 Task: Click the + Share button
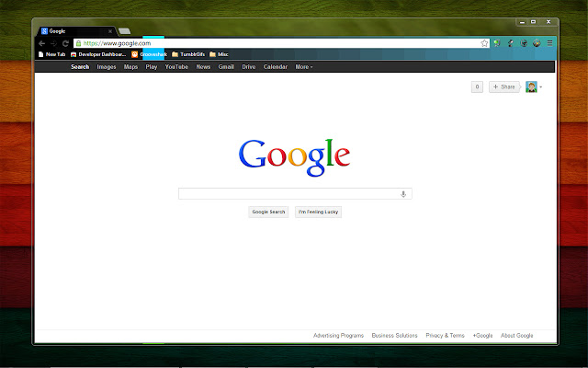504,86
